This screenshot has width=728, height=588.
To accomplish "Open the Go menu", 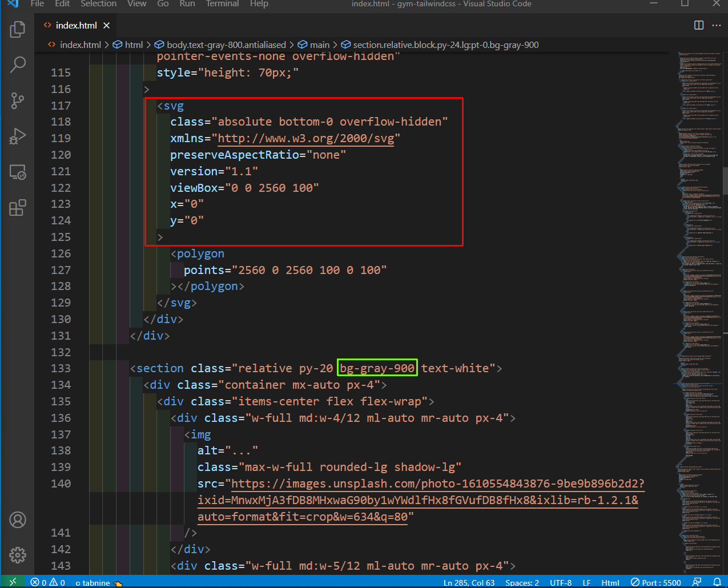I will tap(163, 3).
